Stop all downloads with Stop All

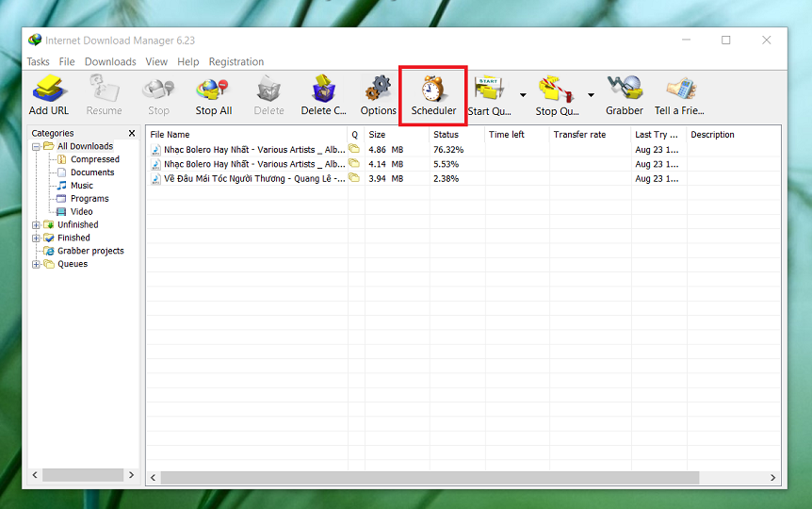click(213, 90)
